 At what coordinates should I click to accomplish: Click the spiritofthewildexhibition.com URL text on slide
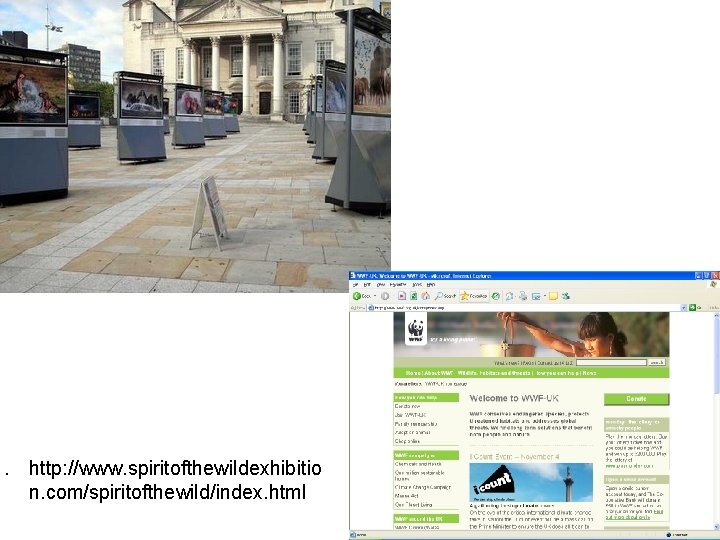pos(175,480)
